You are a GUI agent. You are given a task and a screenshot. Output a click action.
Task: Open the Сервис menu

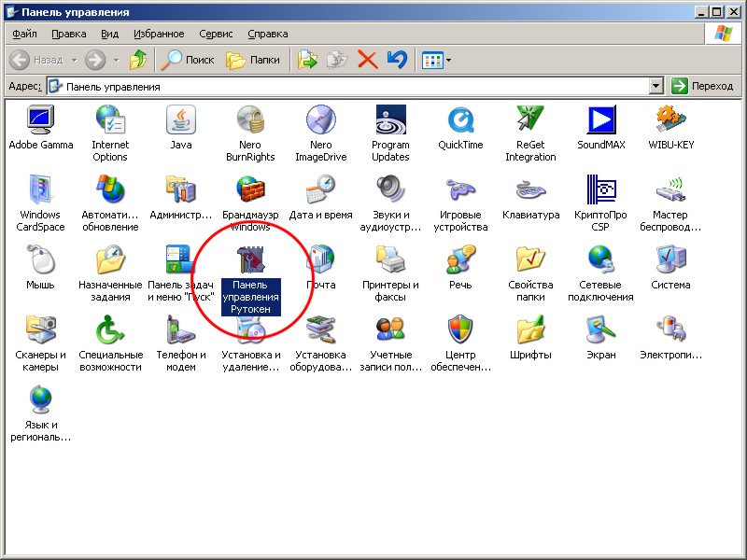[216, 34]
